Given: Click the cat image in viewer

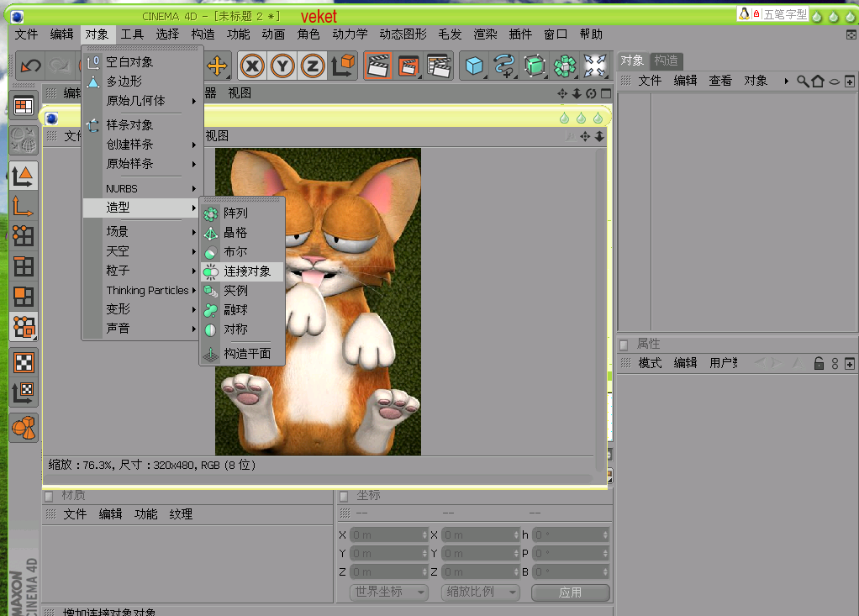Looking at the screenshot, I should (318, 302).
